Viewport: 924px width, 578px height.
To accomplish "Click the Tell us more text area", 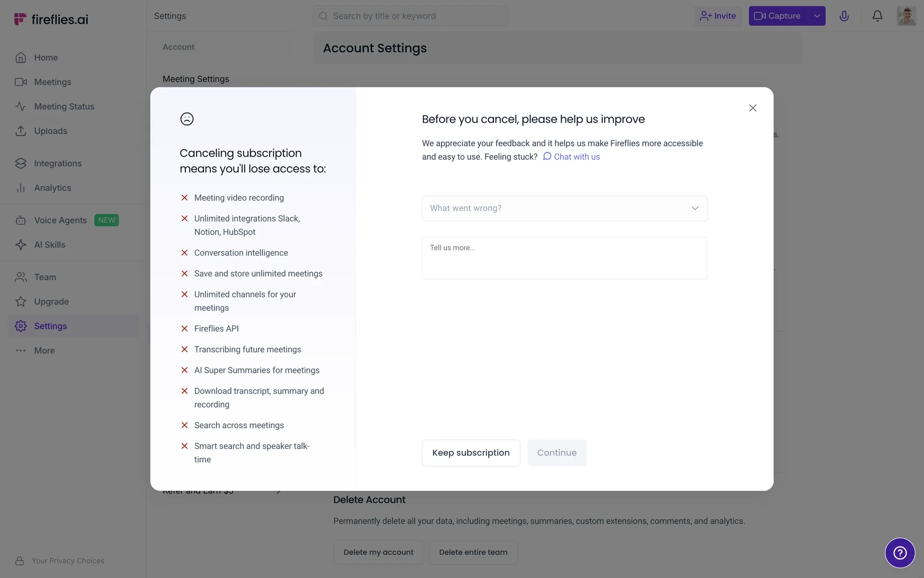I will point(565,258).
